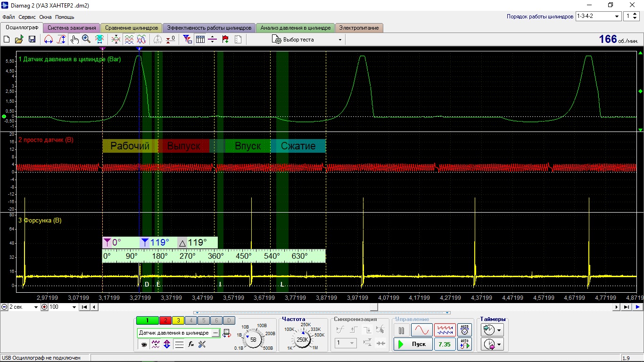Click the oscilloscope input swap icon
Image resolution: width=644 pixels, height=362 pixels.
click(x=227, y=333)
